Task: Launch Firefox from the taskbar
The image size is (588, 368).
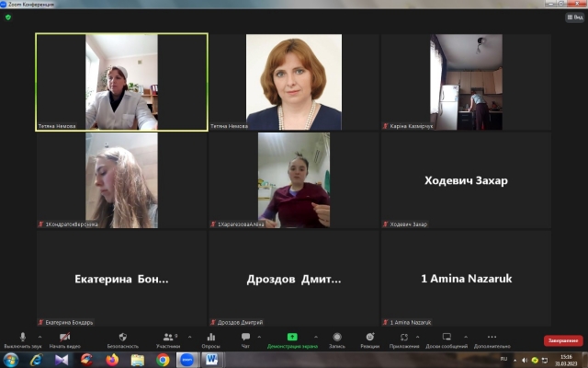Action: pyautogui.click(x=112, y=360)
